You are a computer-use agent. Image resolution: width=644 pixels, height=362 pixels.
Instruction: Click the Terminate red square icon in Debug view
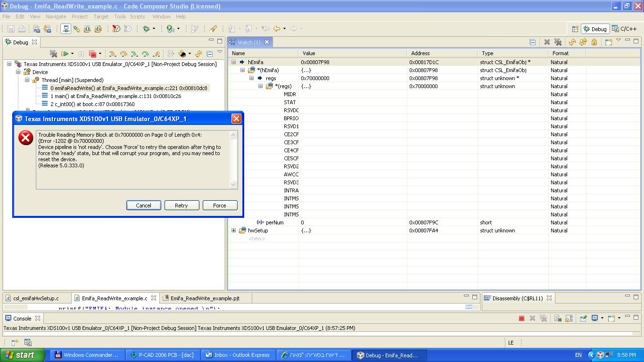click(x=92, y=54)
